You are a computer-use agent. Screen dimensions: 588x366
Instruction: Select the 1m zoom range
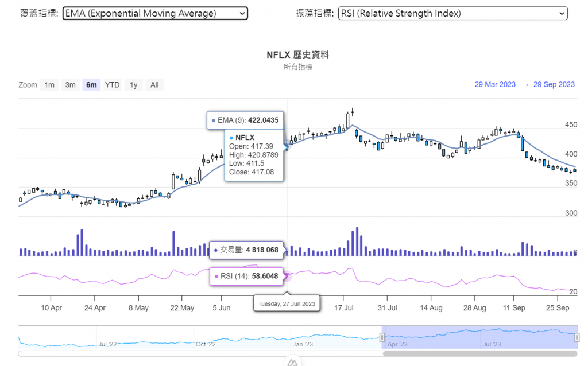pos(49,85)
